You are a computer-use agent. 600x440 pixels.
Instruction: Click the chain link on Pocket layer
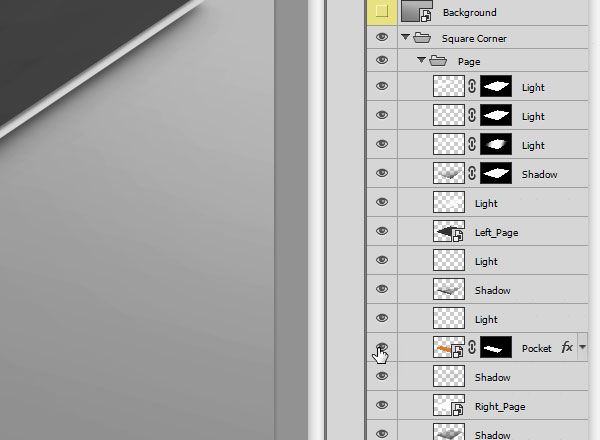pos(472,347)
